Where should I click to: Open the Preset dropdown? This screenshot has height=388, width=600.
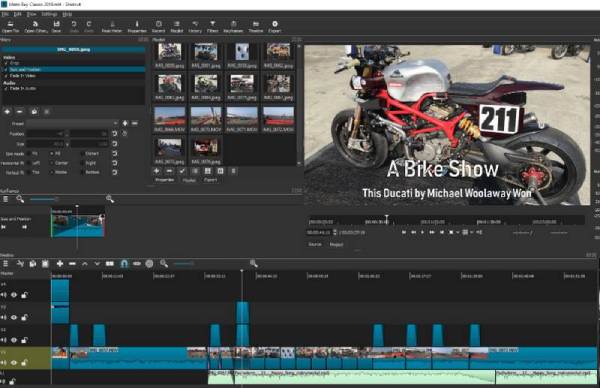coord(72,123)
